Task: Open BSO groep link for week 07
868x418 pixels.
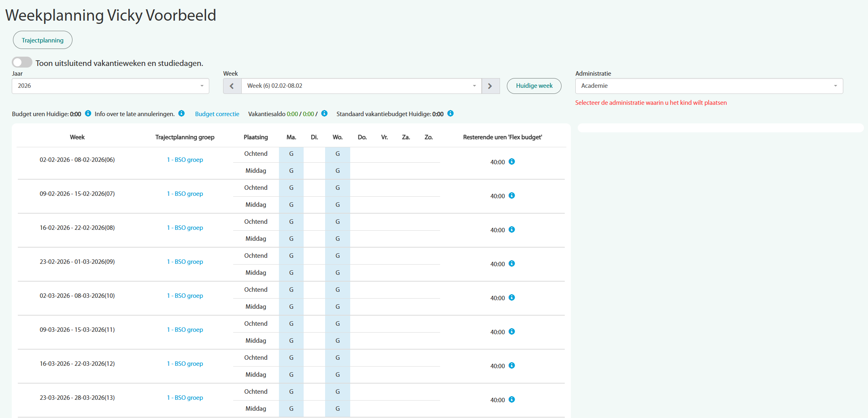Action: [x=185, y=194]
